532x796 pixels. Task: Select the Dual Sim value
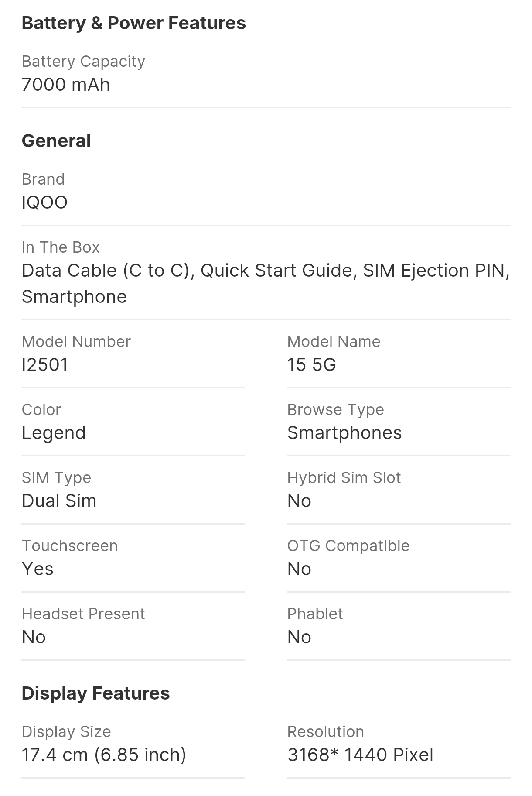pos(59,501)
